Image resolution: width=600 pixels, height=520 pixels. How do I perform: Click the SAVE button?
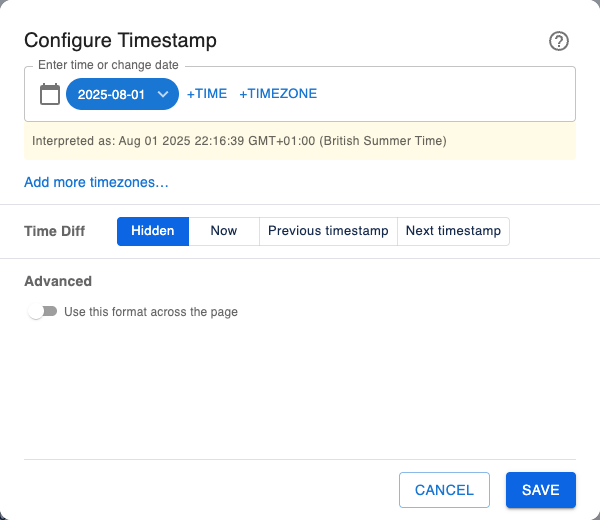coord(541,490)
